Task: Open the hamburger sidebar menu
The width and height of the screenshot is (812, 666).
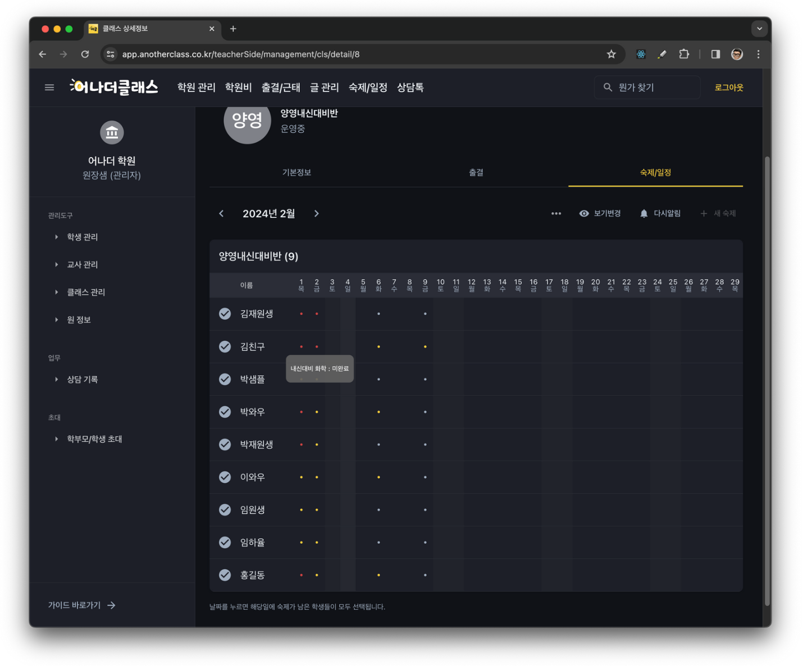Action: [49, 88]
